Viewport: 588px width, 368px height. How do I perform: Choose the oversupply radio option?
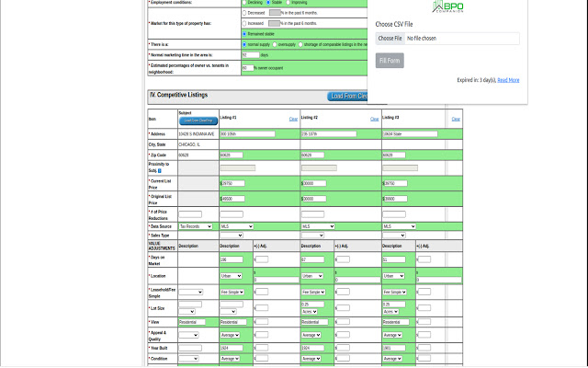coord(274,44)
